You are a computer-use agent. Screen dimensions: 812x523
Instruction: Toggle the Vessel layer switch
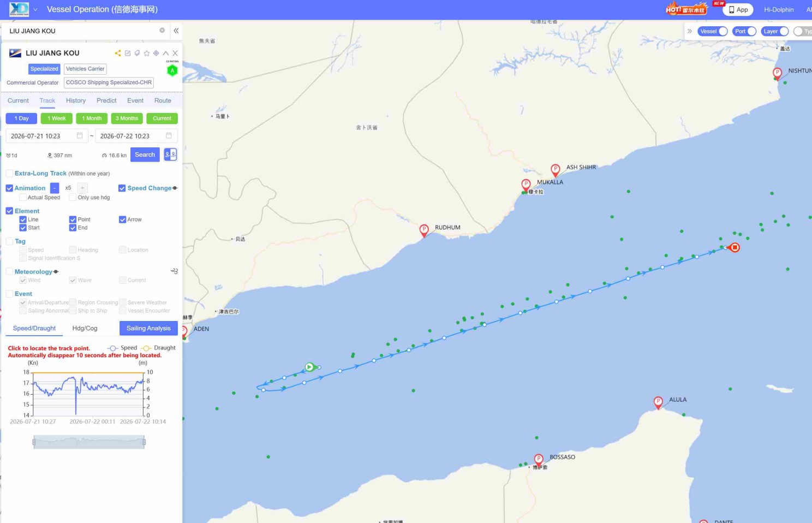(x=713, y=31)
